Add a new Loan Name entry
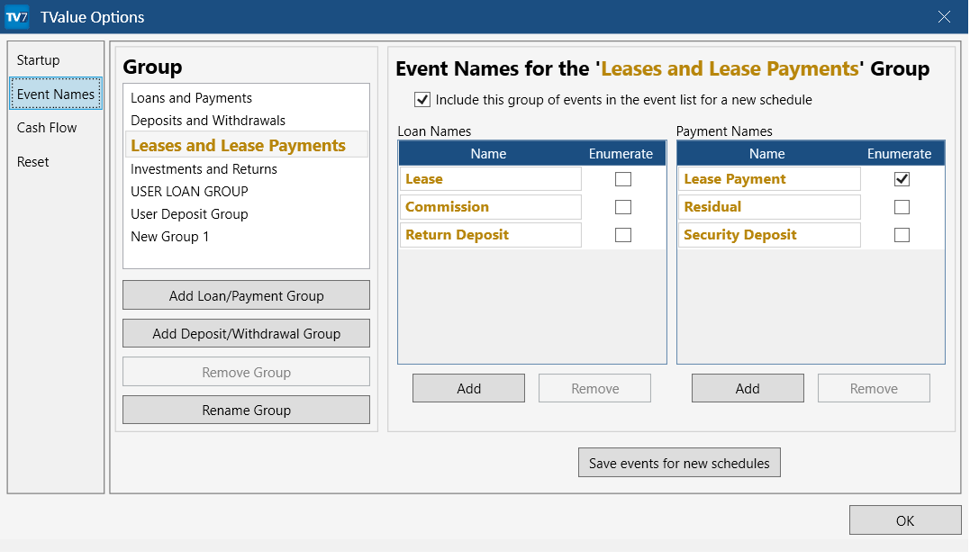 pos(468,387)
